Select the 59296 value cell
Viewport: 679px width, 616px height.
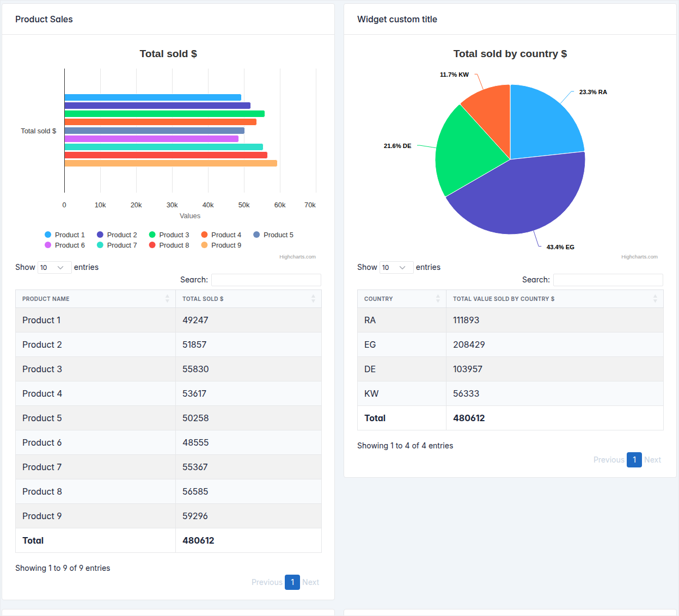pyautogui.click(x=248, y=516)
